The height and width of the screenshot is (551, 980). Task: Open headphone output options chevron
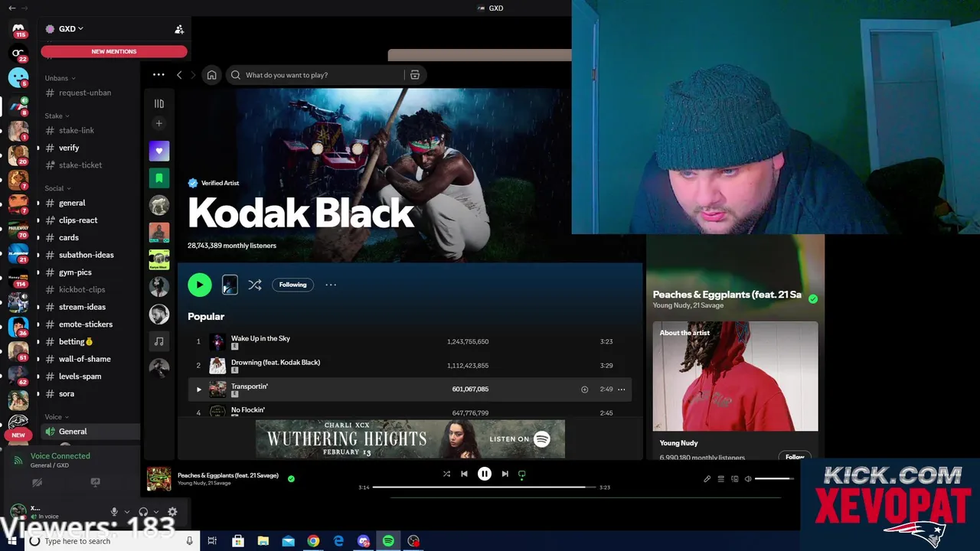(x=155, y=512)
